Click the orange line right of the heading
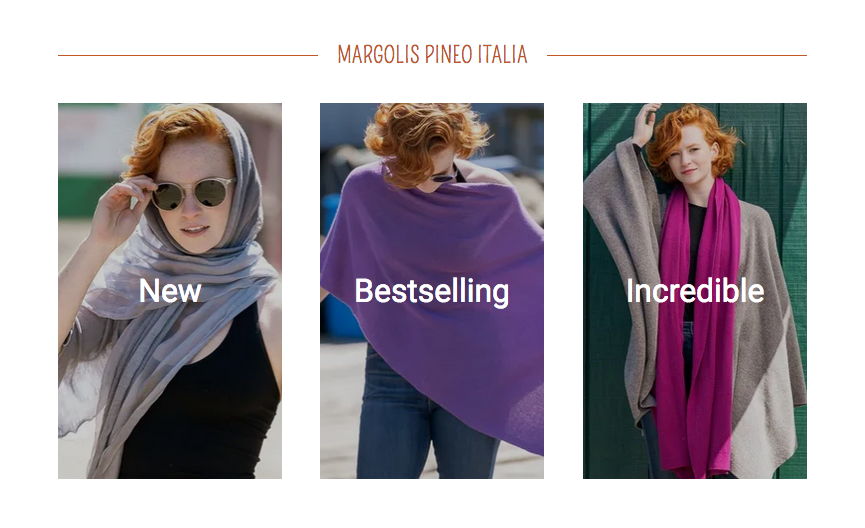The image size is (865, 528). (677, 55)
